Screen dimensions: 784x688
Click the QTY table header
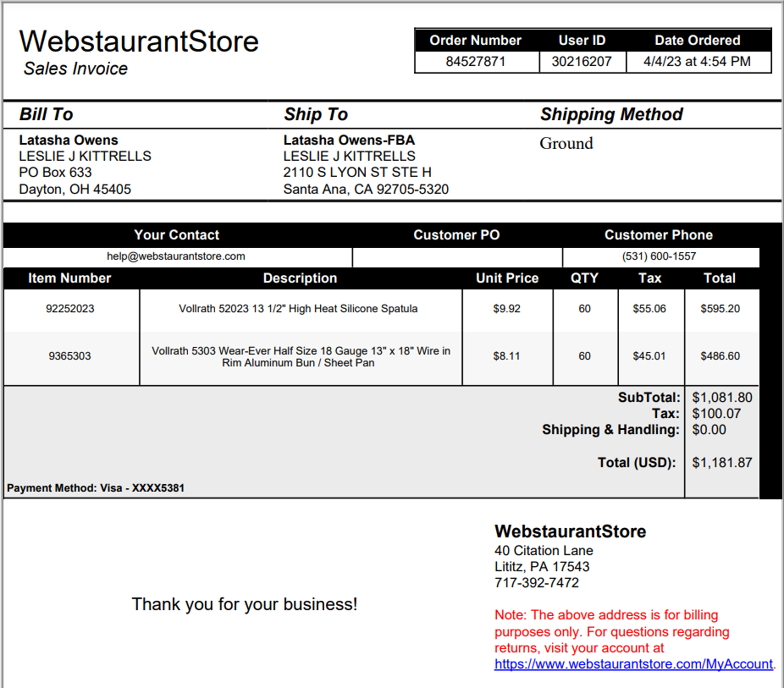(x=584, y=278)
